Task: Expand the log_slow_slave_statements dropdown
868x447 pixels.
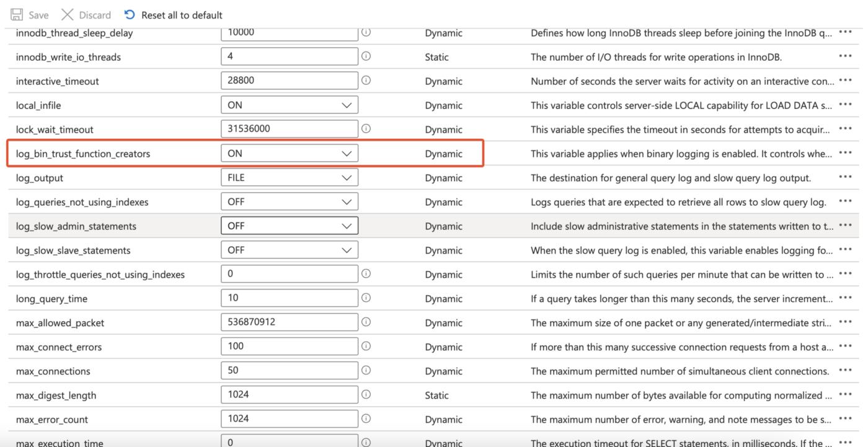Action: pos(289,250)
